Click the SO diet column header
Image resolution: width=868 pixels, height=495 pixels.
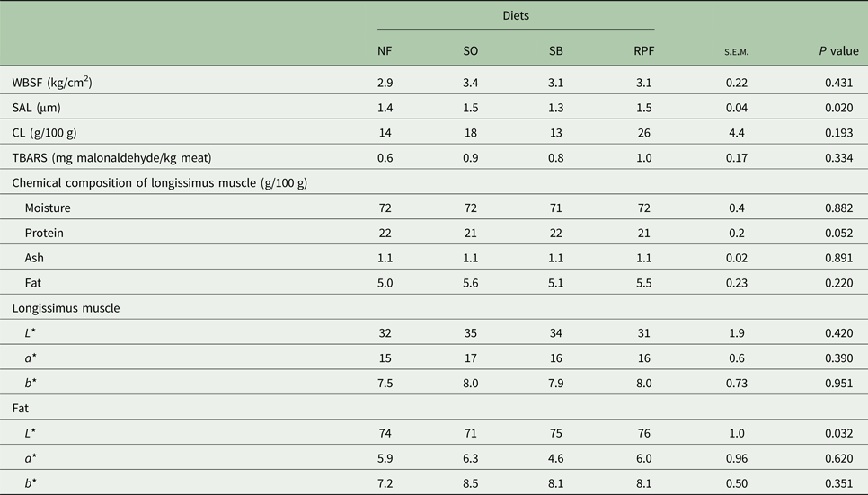click(470, 50)
